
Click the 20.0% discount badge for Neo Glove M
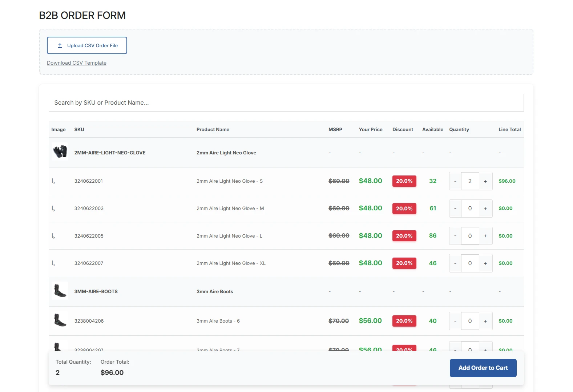tap(404, 209)
